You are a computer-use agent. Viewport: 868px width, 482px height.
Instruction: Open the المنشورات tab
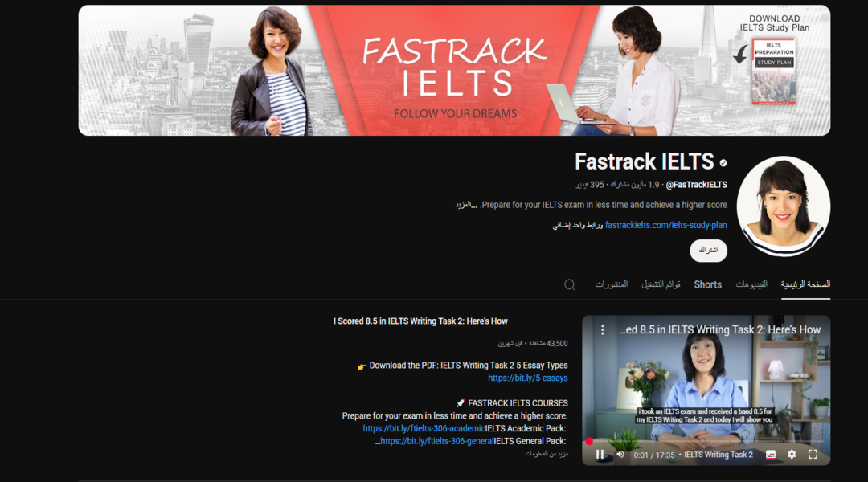pos(611,284)
